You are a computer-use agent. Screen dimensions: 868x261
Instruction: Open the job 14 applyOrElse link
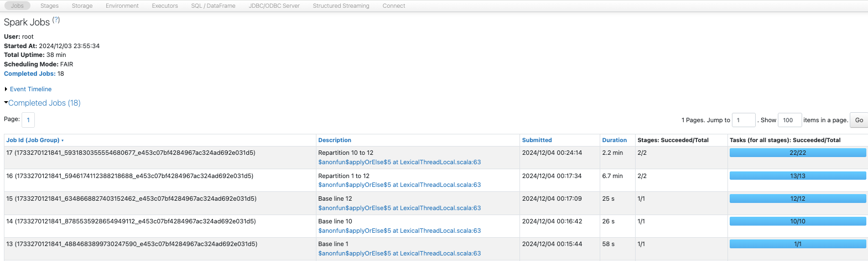(x=399, y=231)
